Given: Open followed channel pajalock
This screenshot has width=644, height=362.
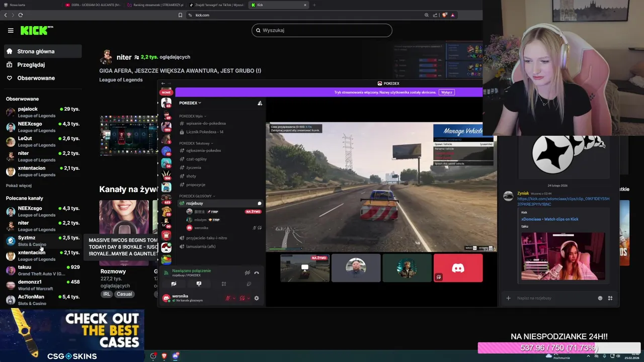Looking at the screenshot, I should pos(43,112).
